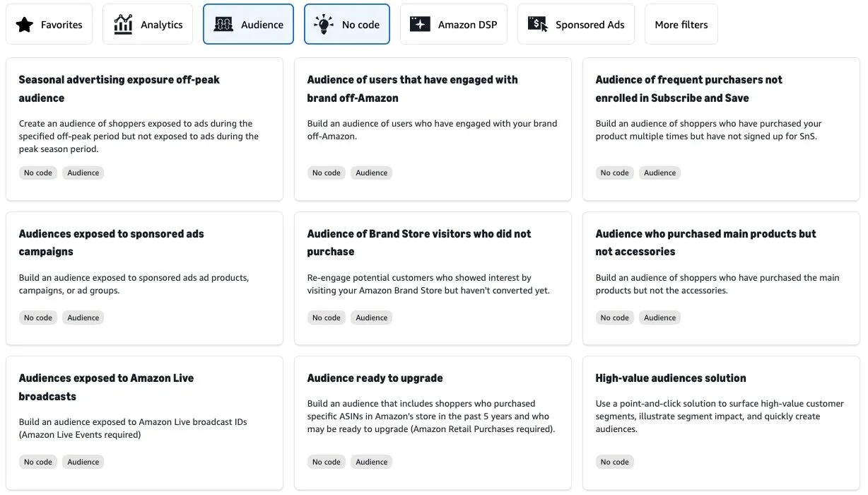Click No code tag on Brand Store visitors card
This screenshot has height=495, width=868.
click(327, 318)
